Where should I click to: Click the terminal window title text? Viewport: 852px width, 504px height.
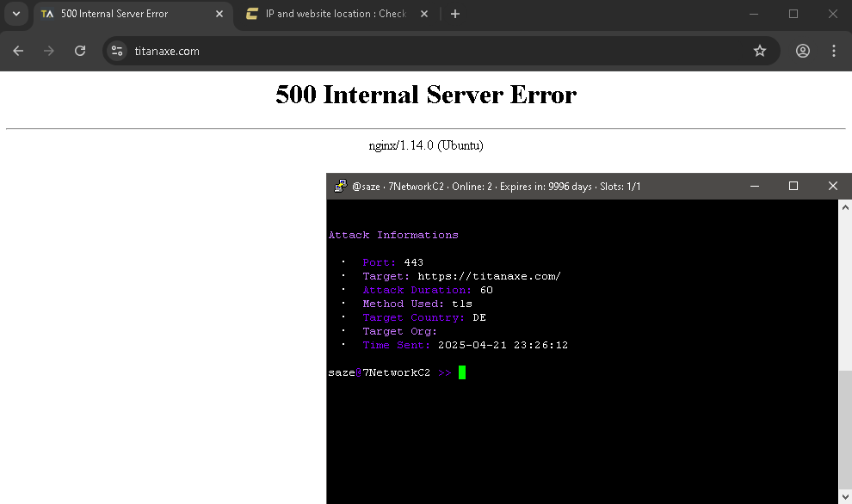click(x=496, y=187)
